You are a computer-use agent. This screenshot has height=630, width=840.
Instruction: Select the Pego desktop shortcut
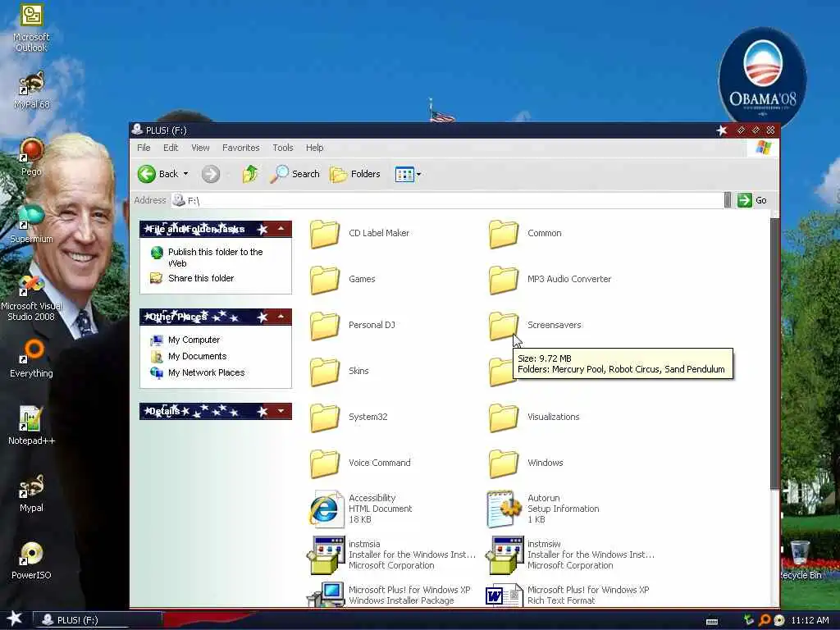coord(31,157)
